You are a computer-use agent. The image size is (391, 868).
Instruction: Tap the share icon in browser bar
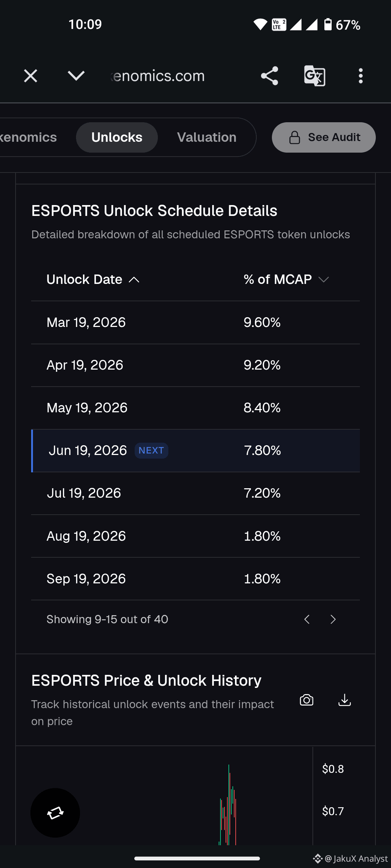click(269, 76)
